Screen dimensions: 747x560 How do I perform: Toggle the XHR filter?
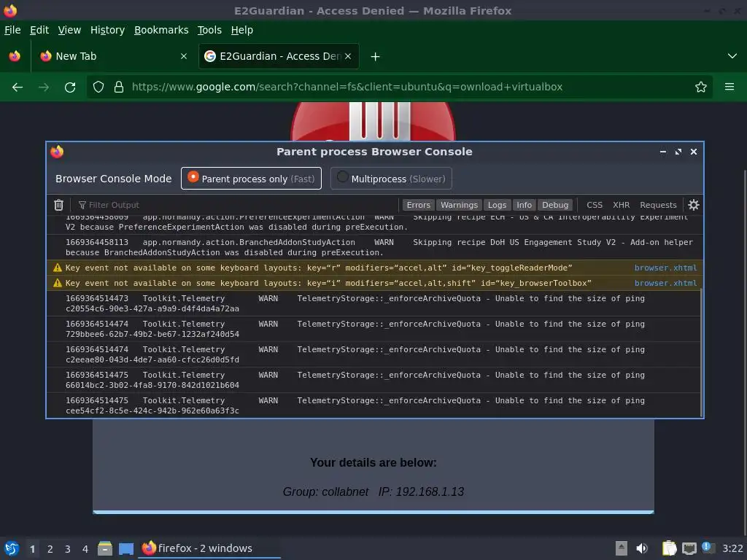coord(622,205)
